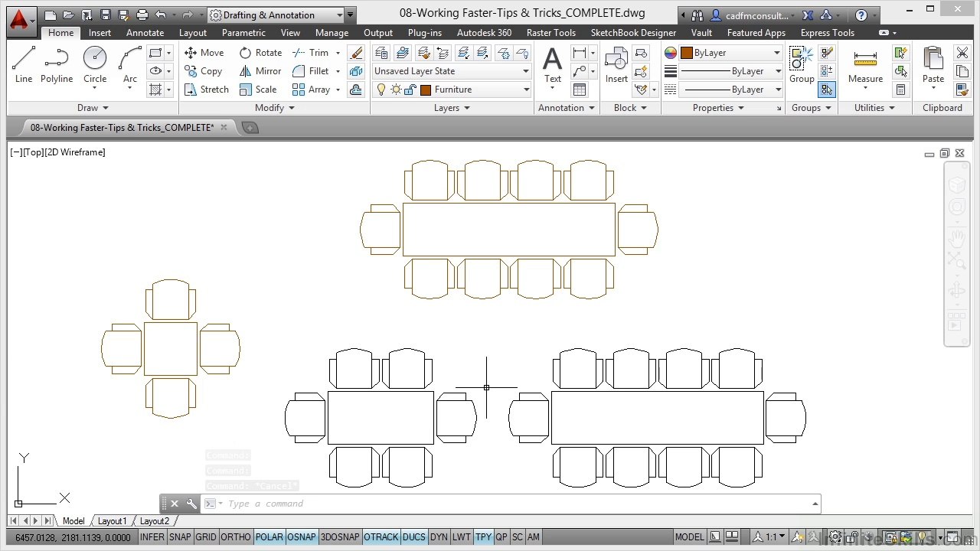980x551 pixels.
Task: Click the Mirror tool
Action: point(260,71)
